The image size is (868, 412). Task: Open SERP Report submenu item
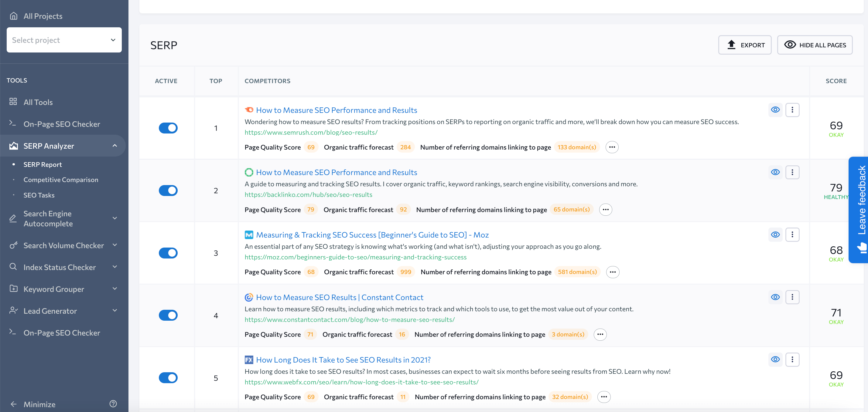click(x=43, y=164)
